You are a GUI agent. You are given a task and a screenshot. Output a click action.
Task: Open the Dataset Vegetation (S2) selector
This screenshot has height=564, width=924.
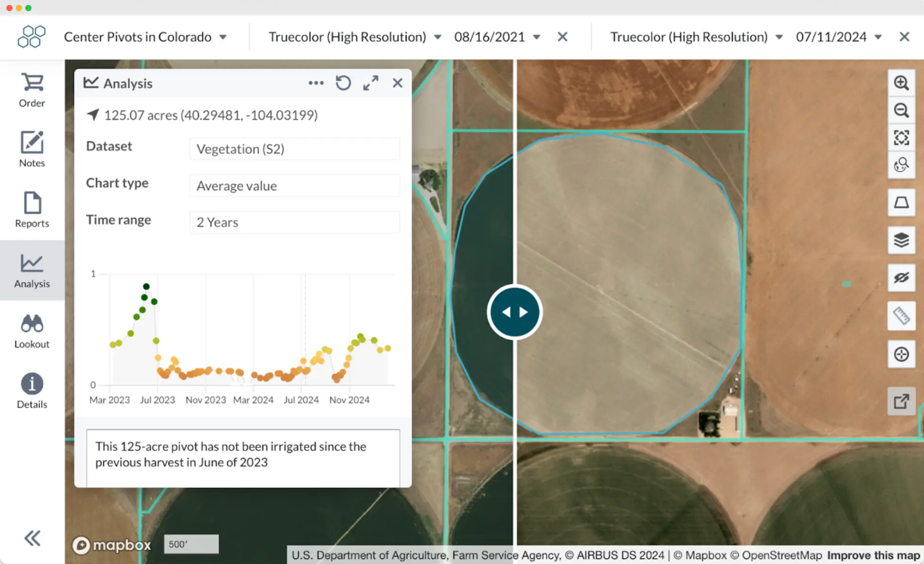tap(295, 149)
